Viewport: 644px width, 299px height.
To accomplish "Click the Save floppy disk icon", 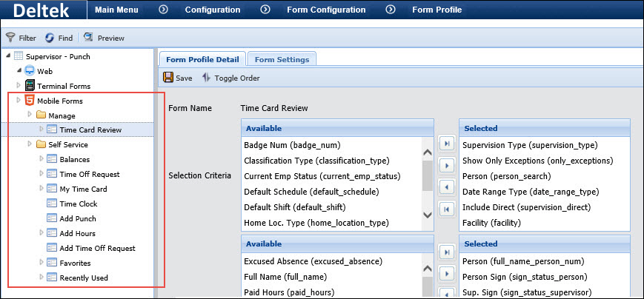I will [168, 78].
